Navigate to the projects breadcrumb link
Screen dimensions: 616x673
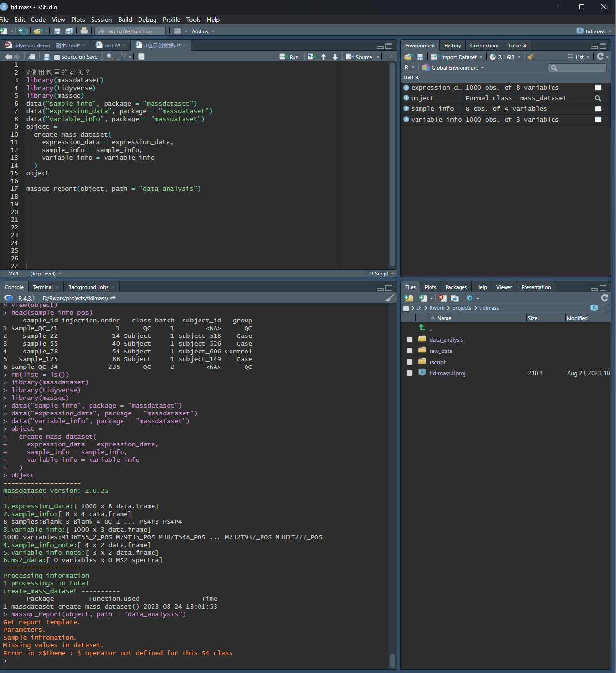click(x=462, y=308)
